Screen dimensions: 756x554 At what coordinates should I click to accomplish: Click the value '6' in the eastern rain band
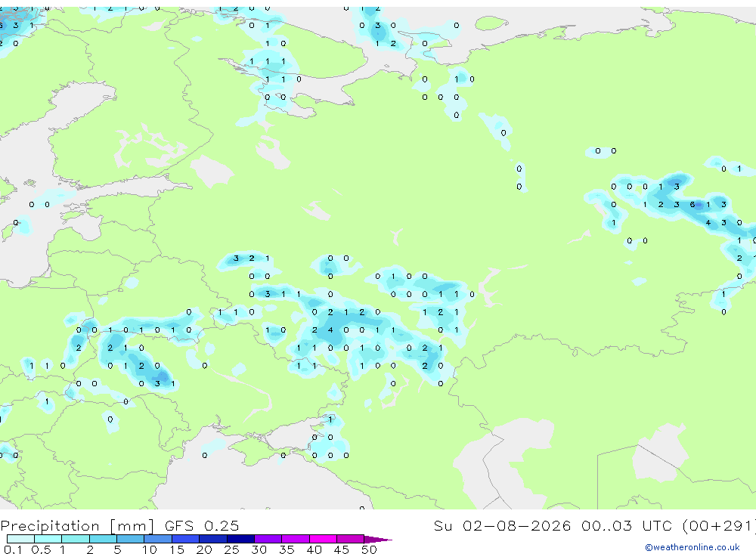click(692, 204)
